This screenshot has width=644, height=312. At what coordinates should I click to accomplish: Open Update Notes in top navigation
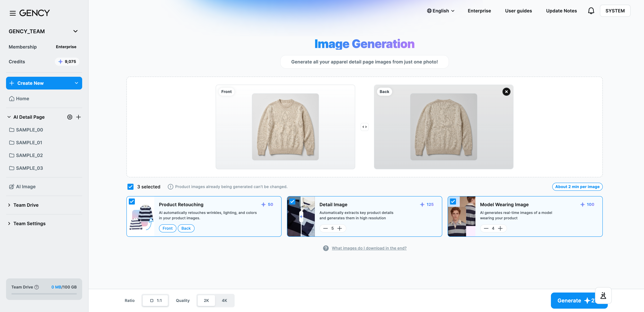561,11
